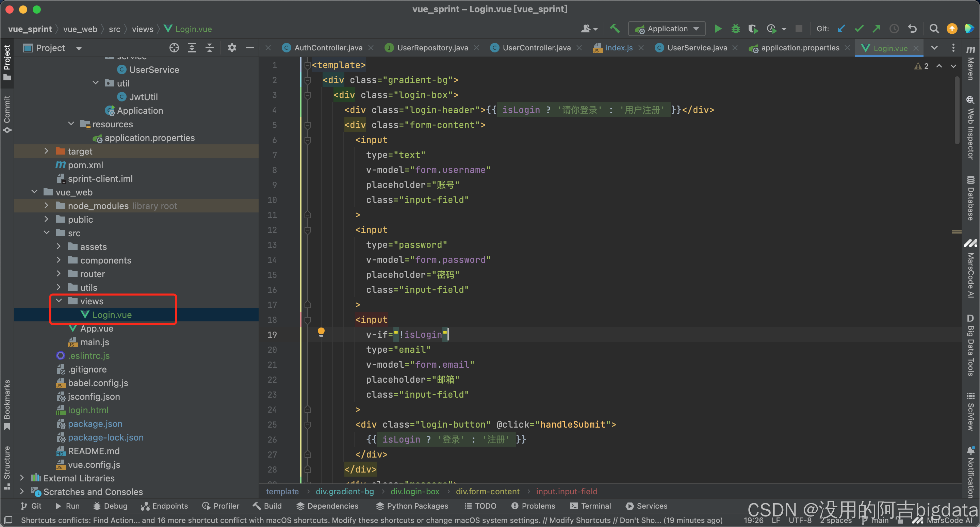
Task: Click div.login-box in breadcrumb bar
Action: click(415, 491)
